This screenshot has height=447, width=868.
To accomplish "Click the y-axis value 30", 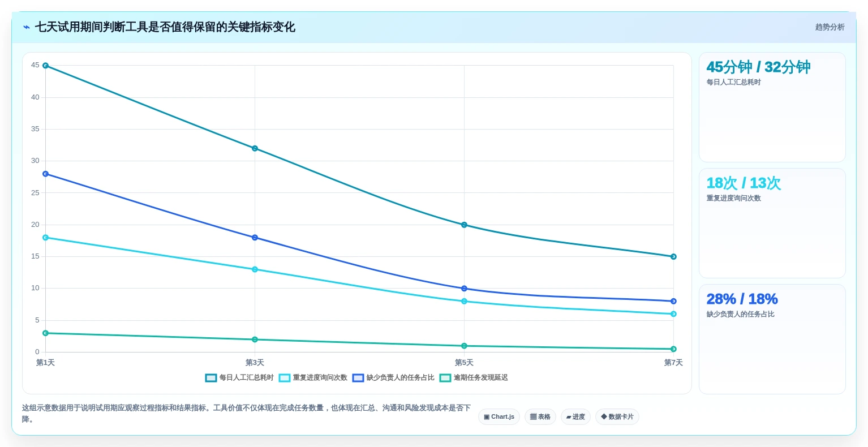I will click(x=35, y=161).
